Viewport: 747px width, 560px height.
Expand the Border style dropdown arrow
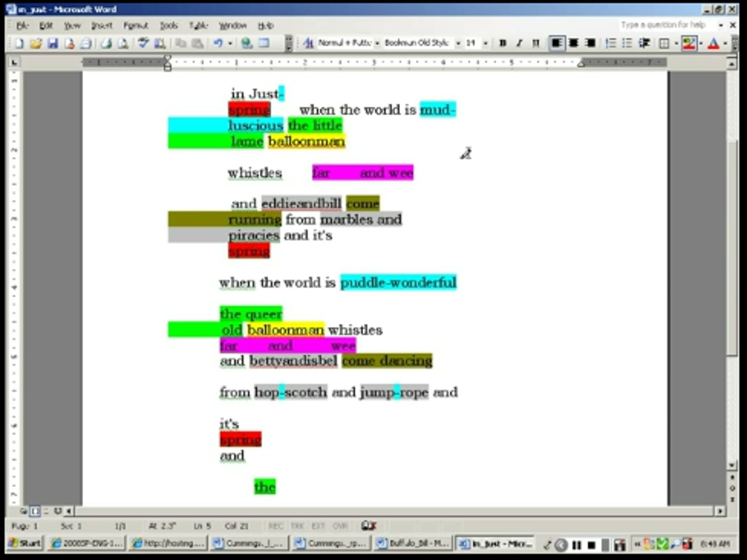click(x=676, y=43)
